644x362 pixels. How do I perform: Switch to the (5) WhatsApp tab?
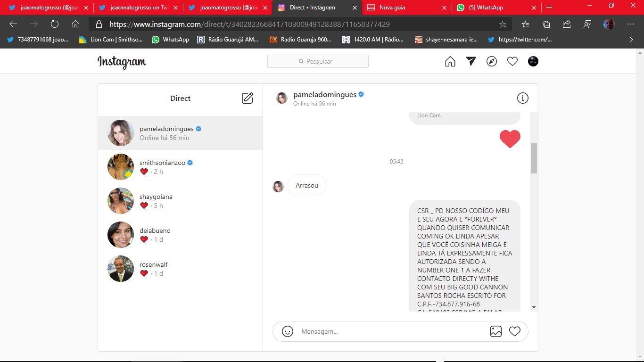click(496, 8)
